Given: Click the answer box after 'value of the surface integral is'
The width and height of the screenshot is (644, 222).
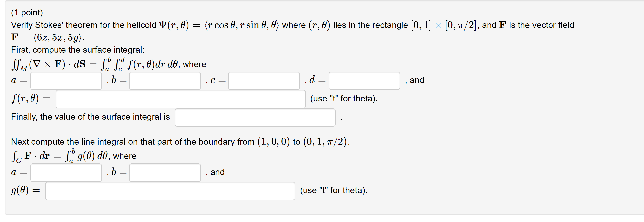Looking at the screenshot, I should (255, 117).
